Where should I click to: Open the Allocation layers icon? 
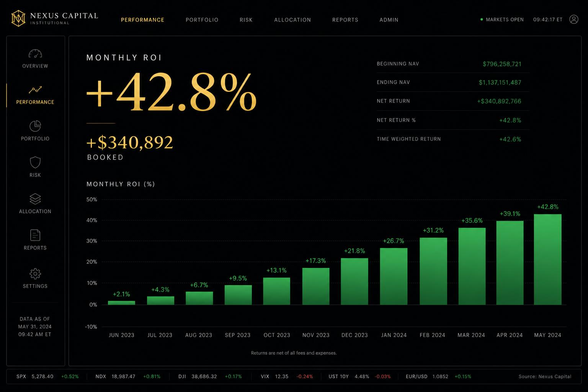click(35, 199)
